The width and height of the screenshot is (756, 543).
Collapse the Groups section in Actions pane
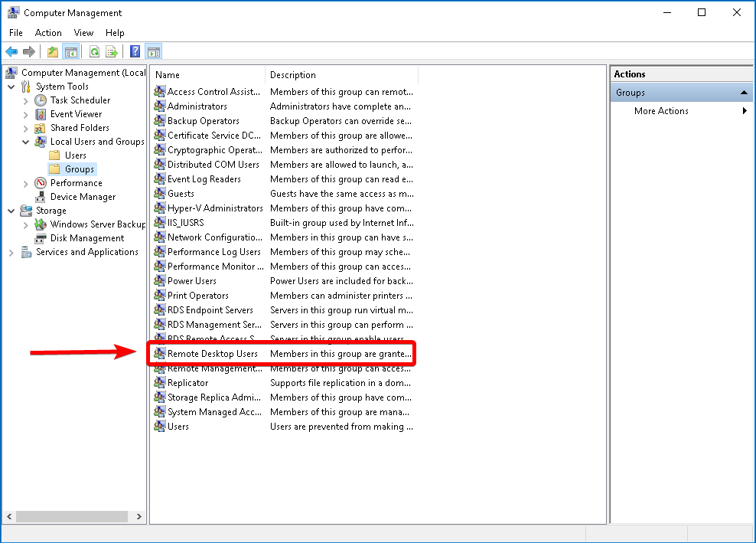coord(744,92)
